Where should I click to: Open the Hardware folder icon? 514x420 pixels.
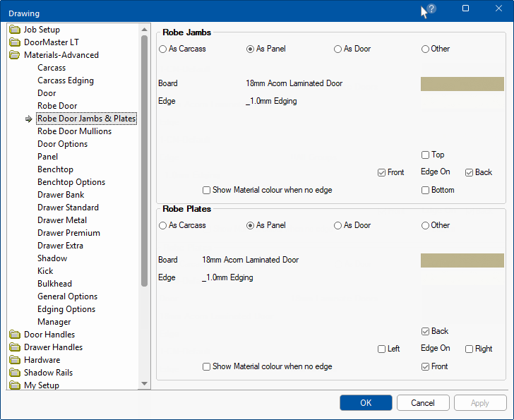pyautogui.click(x=15, y=360)
